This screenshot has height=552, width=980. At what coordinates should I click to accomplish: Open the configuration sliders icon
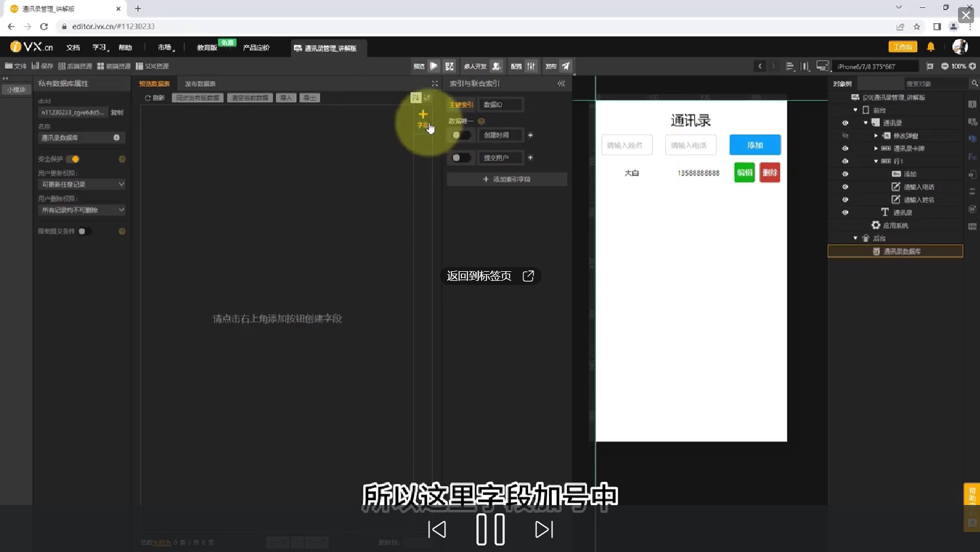[531, 66]
